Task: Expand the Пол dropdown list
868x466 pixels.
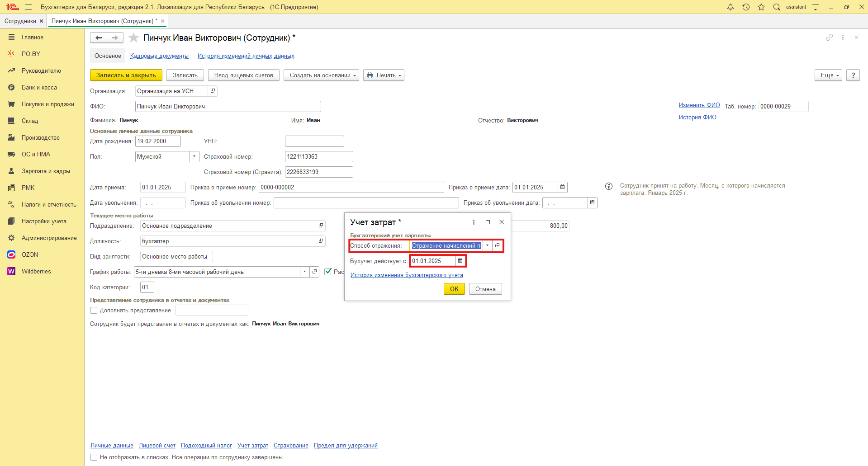Action: click(x=194, y=156)
